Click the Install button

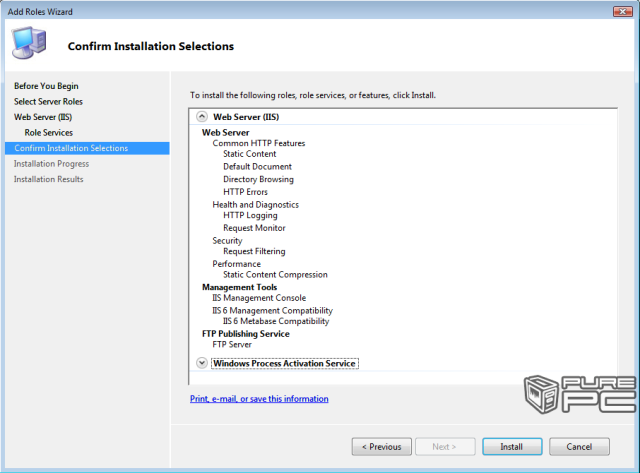point(512,446)
